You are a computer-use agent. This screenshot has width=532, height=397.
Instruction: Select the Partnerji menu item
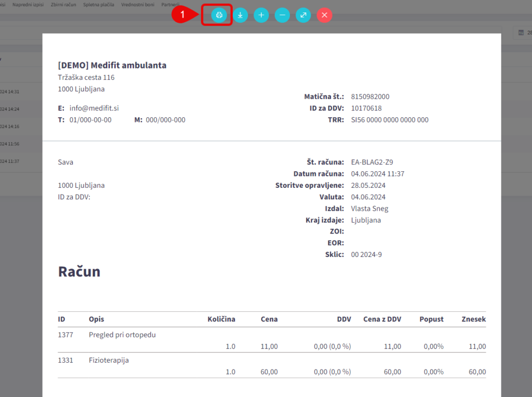pyautogui.click(x=169, y=4)
